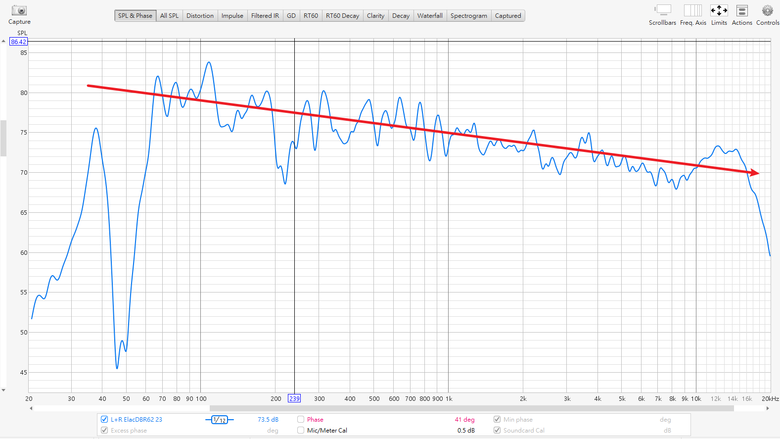This screenshot has height=439, width=780.
Task: Select the SPL & Phase tab
Action: coord(135,16)
